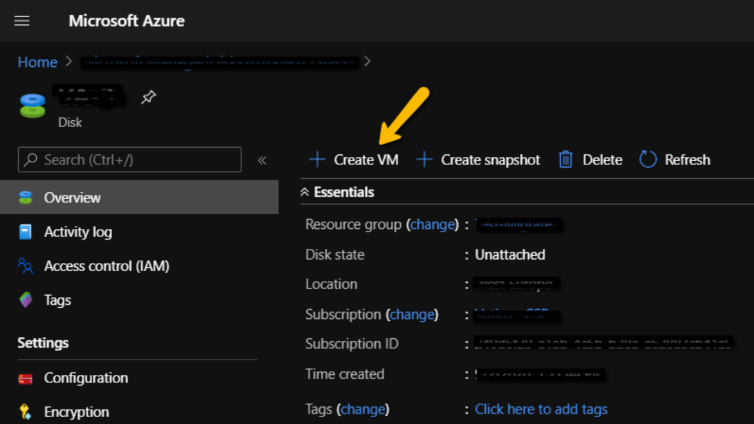Open the Overview menu item
This screenshot has height=424, width=754.
(x=139, y=198)
